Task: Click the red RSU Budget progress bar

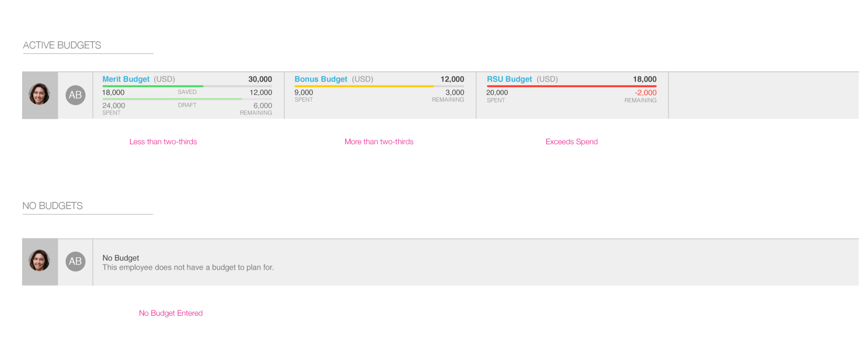Action: 571,86
